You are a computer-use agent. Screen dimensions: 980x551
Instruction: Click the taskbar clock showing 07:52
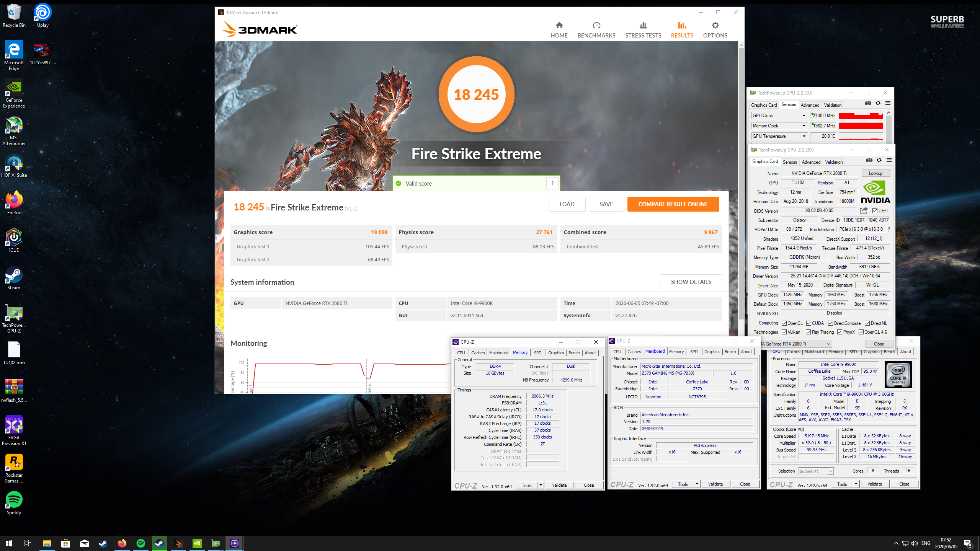pos(946,543)
